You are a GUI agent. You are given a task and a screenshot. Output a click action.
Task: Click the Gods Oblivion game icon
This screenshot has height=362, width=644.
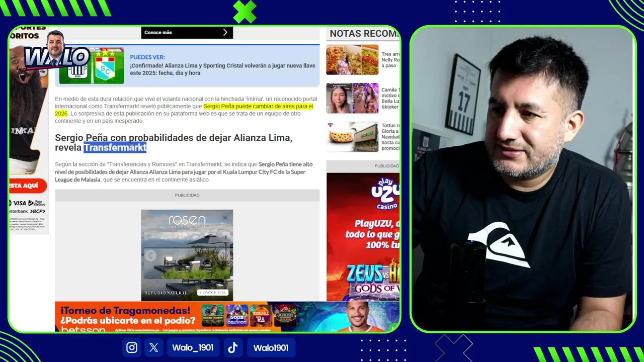point(237,316)
